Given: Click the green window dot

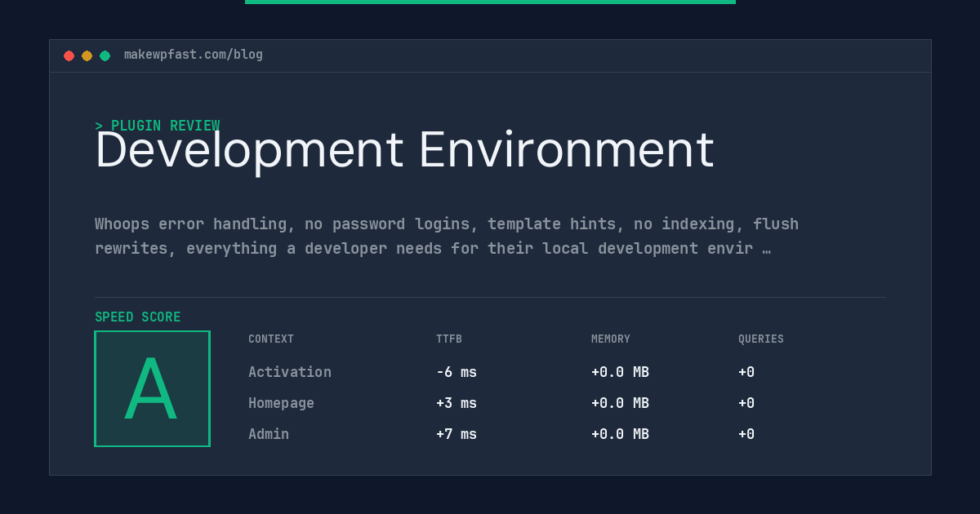Looking at the screenshot, I should click(105, 55).
